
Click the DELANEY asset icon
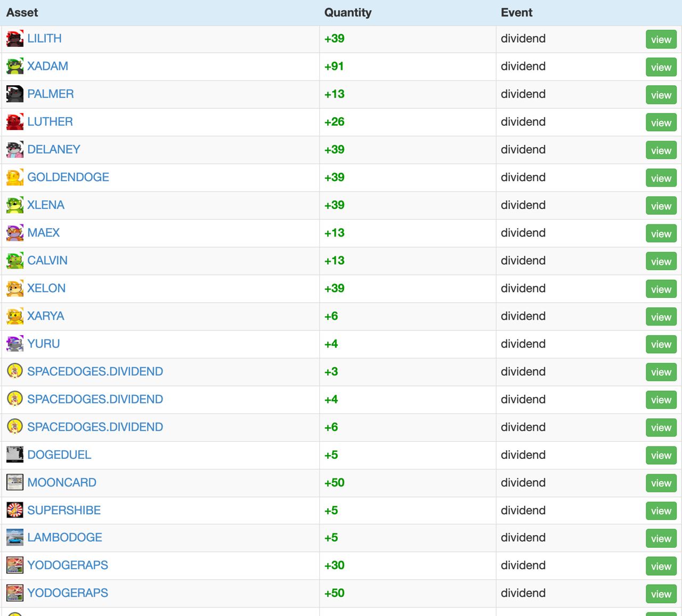click(x=15, y=150)
